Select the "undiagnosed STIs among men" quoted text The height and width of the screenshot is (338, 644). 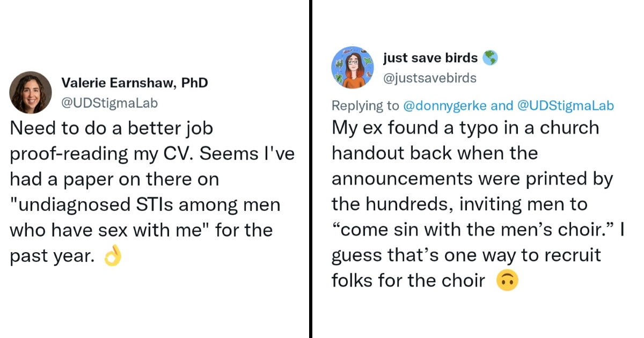(145, 205)
